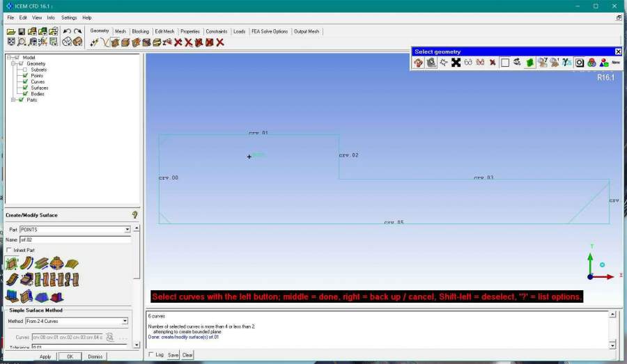Open the Part dropdown showing POINTS
Screen dimensions: 627x364
pyautogui.click(x=127, y=230)
